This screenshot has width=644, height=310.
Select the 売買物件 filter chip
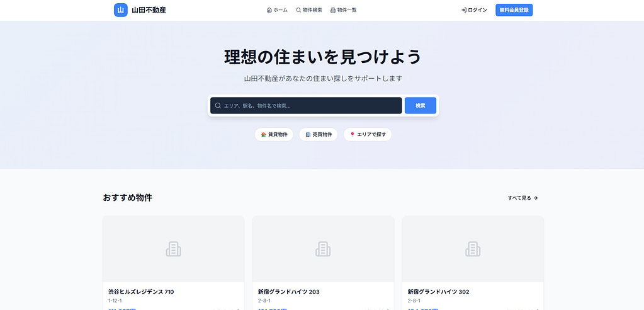(x=319, y=135)
